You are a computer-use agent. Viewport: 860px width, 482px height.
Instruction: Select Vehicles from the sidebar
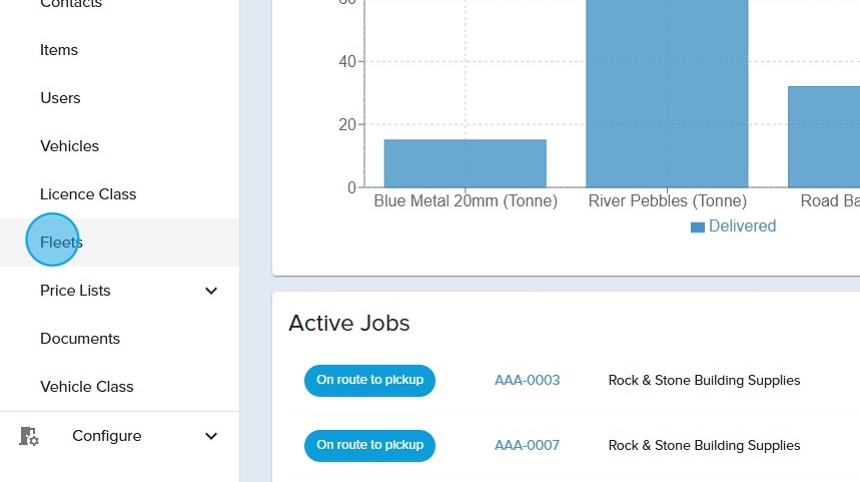coord(69,146)
